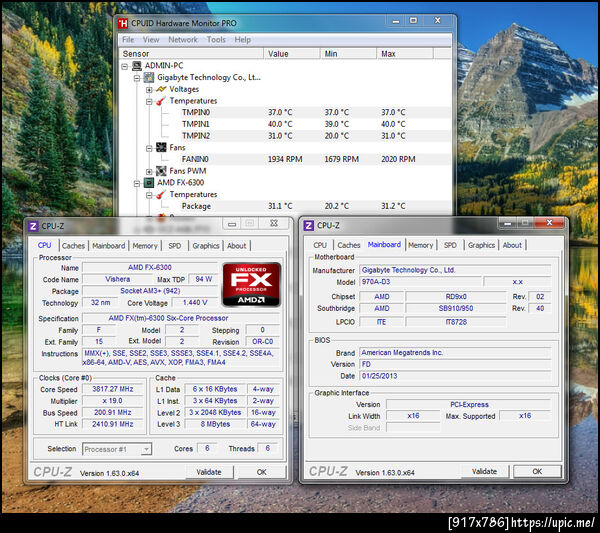Click the Core Speed 3817.27 MHz value
The height and width of the screenshot is (533, 600).
coord(112,389)
